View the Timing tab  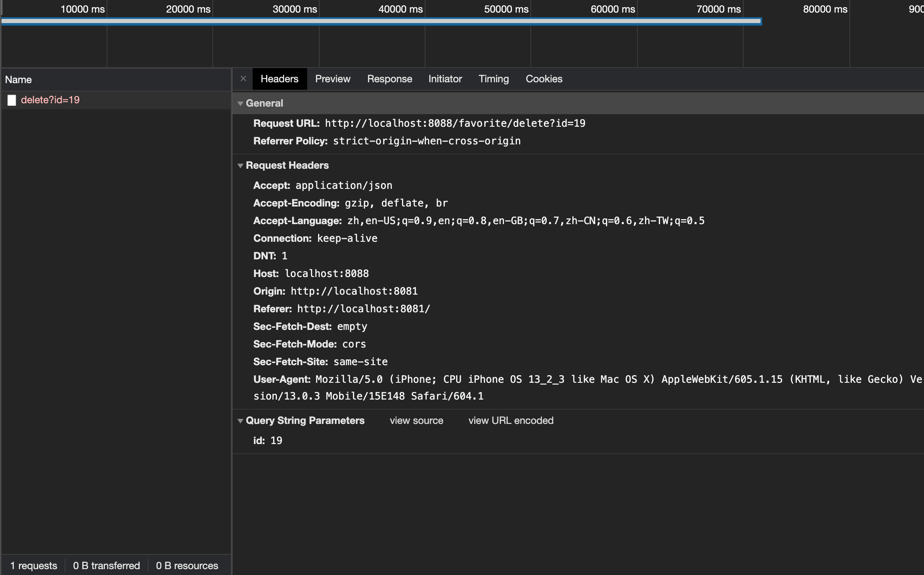493,78
